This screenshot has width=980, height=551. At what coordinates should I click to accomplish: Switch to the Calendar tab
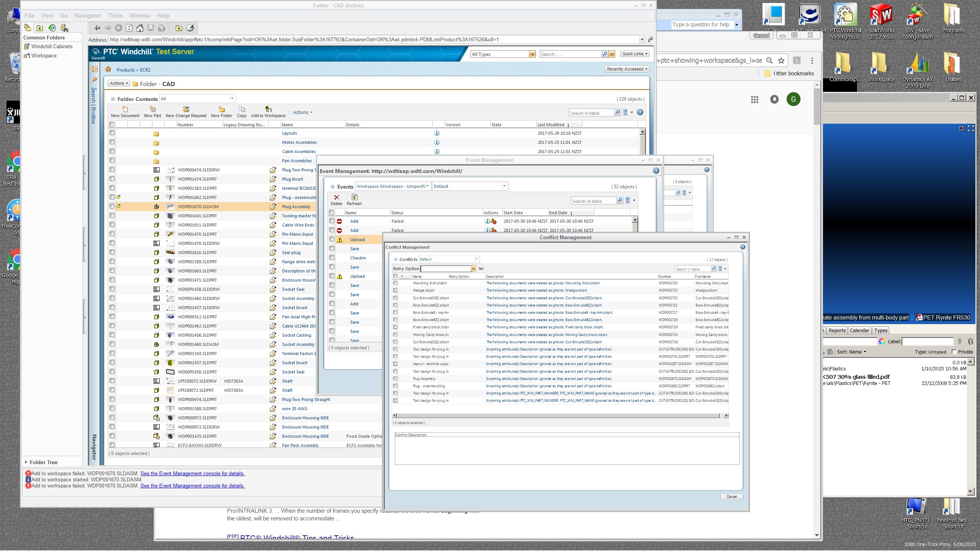(x=859, y=330)
